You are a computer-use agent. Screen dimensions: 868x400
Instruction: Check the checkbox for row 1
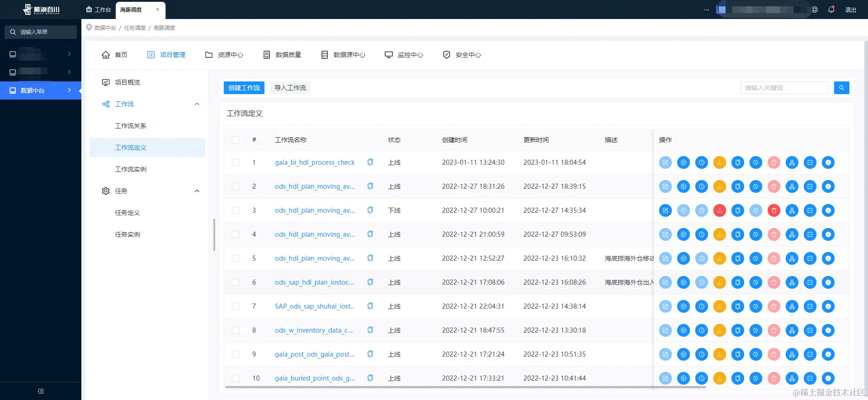(x=236, y=162)
